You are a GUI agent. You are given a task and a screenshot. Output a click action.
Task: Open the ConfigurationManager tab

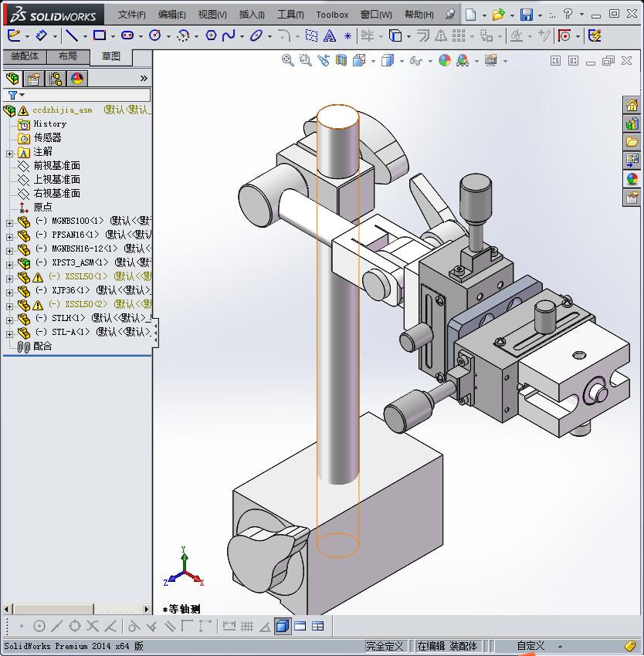point(56,78)
